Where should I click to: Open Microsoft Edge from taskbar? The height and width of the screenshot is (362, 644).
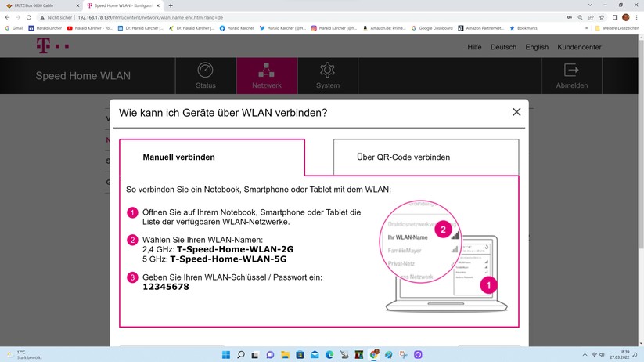coord(329,355)
